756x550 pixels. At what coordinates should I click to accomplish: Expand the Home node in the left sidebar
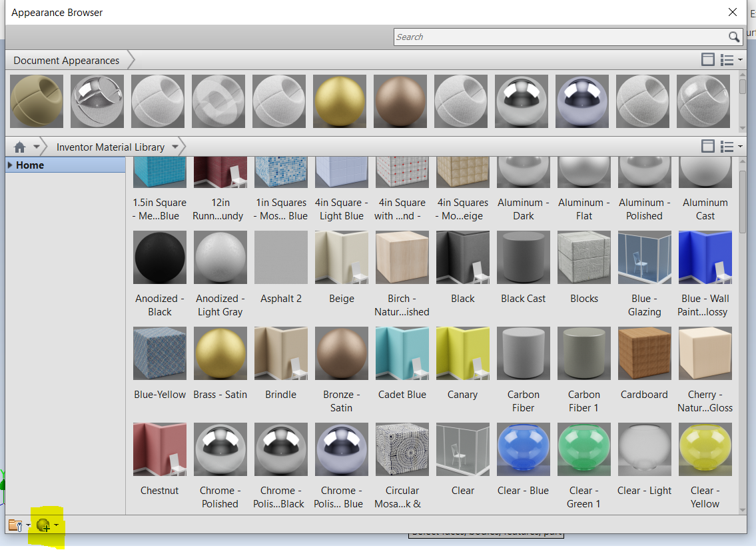(9, 165)
